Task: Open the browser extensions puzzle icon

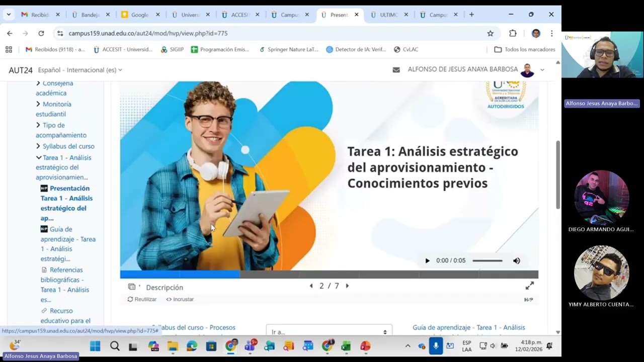Action: [x=513, y=33]
